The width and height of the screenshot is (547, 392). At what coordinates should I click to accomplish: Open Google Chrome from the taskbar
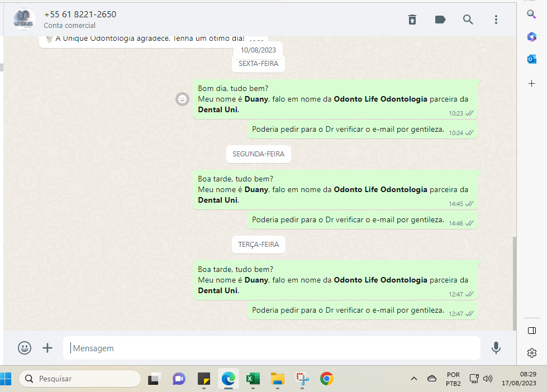pos(326,379)
